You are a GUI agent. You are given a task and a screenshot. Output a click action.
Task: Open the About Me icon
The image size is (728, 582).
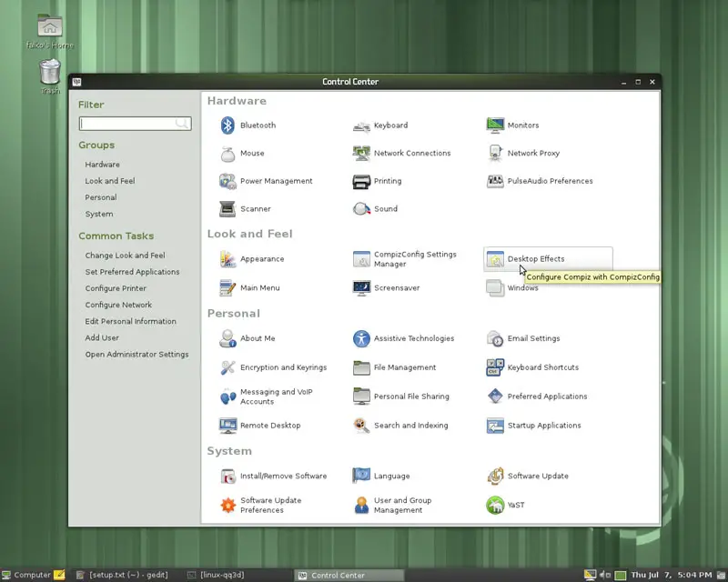tap(227, 339)
